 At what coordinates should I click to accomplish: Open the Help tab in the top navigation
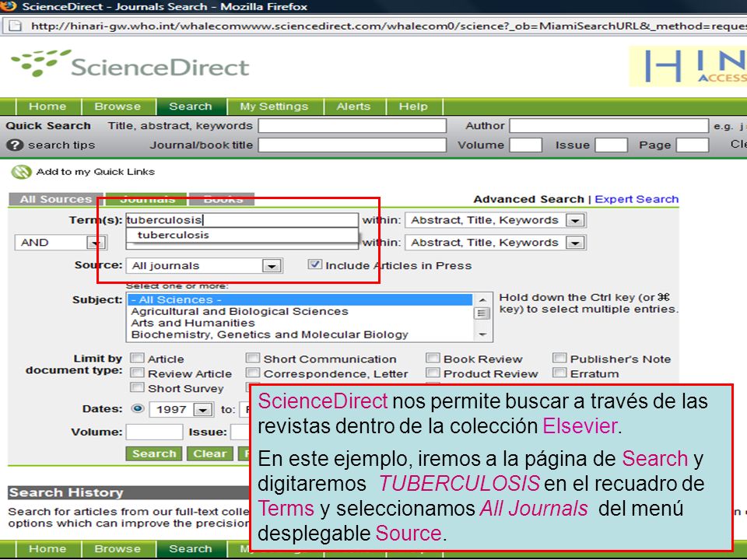[413, 107]
